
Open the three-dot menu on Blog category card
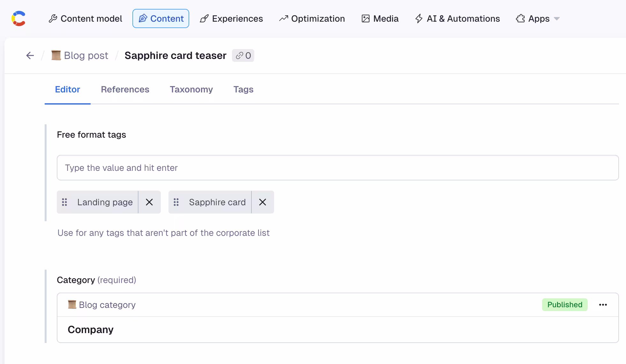coord(603,305)
